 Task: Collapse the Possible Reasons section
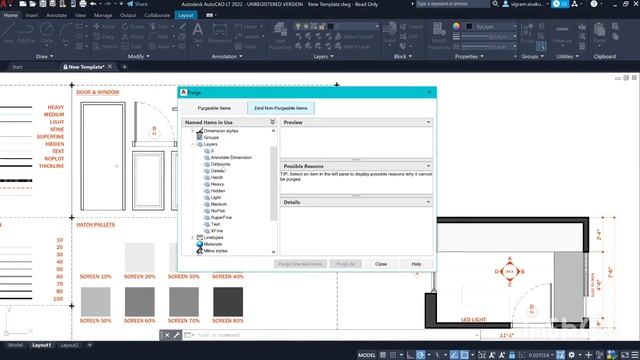(x=428, y=166)
